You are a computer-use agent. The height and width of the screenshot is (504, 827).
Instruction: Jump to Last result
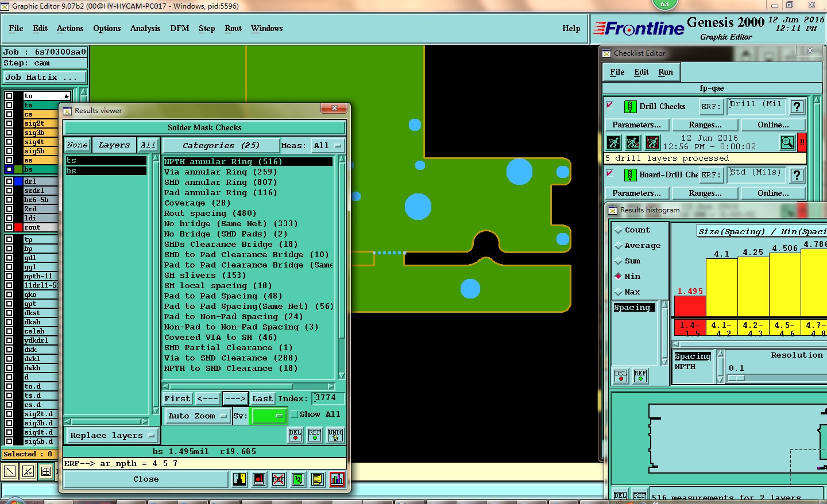[262, 398]
